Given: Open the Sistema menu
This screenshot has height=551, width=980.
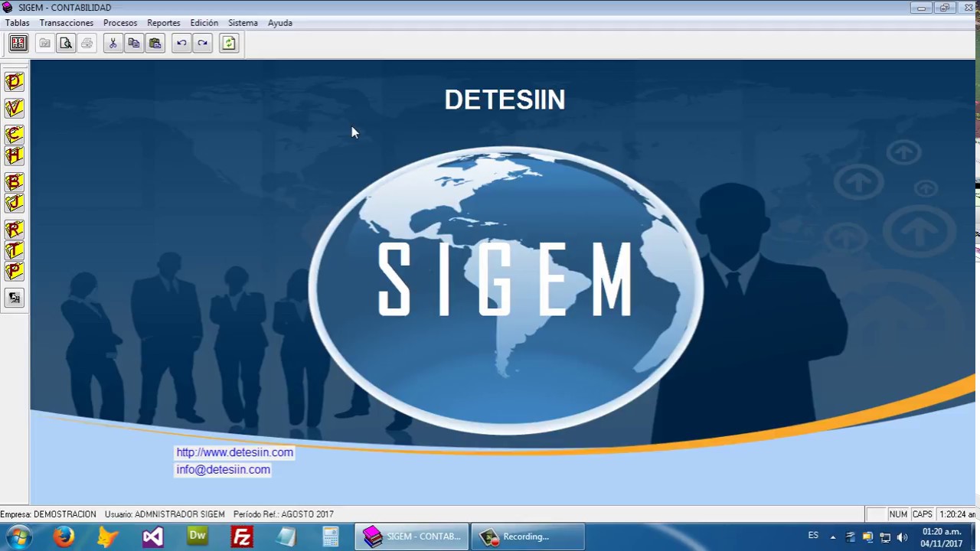Looking at the screenshot, I should (x=243, y=23).
